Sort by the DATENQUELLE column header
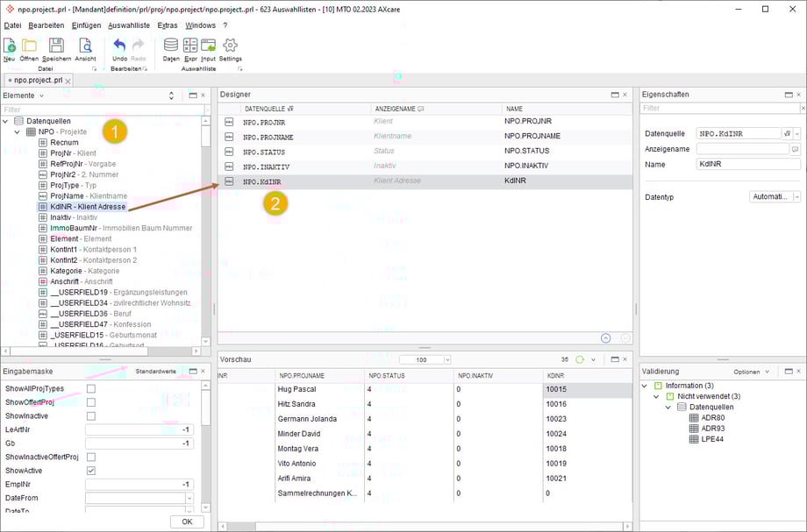 click(x=305, y=109)
